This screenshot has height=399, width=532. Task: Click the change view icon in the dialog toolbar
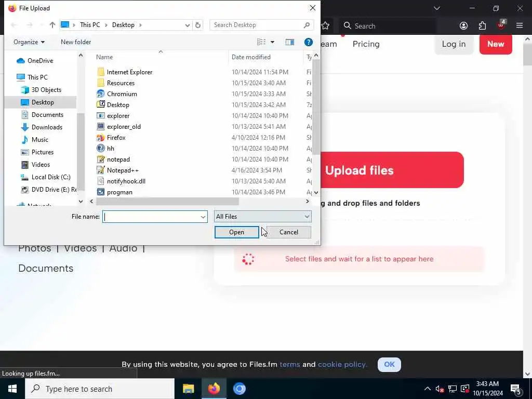point(261,42)
